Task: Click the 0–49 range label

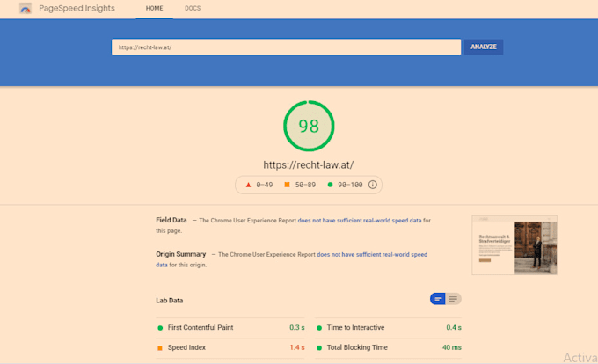Action: click(x=265, y=185)
